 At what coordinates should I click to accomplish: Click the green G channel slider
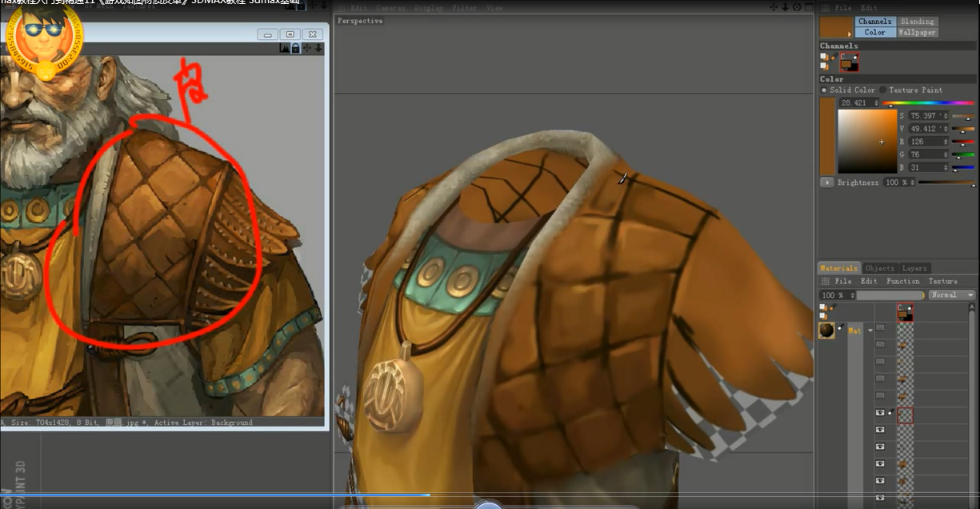tap(963, 154)
